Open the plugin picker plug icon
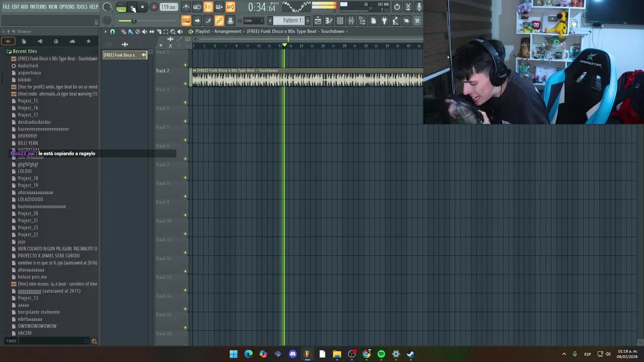 (384, 21)
